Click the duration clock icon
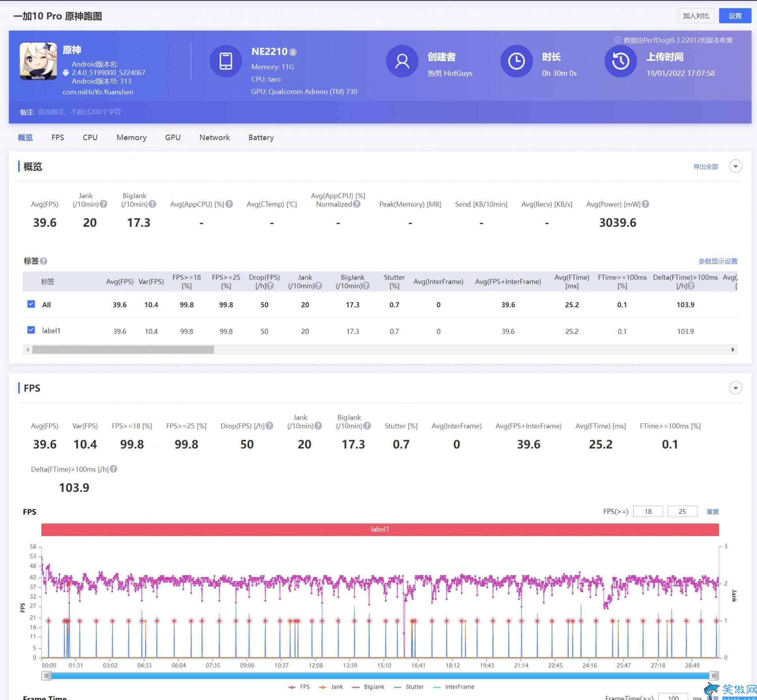This screenshot has width=757, height=700. tap(516, 61)
